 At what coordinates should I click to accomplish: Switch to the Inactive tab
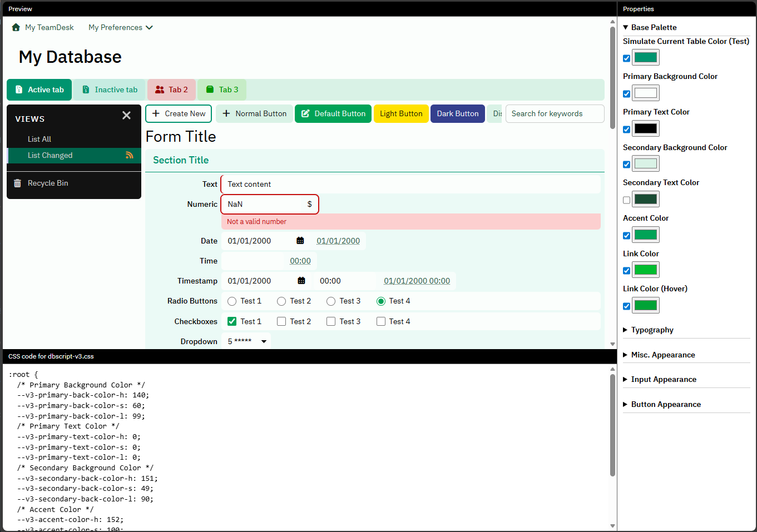click(110, 90)
